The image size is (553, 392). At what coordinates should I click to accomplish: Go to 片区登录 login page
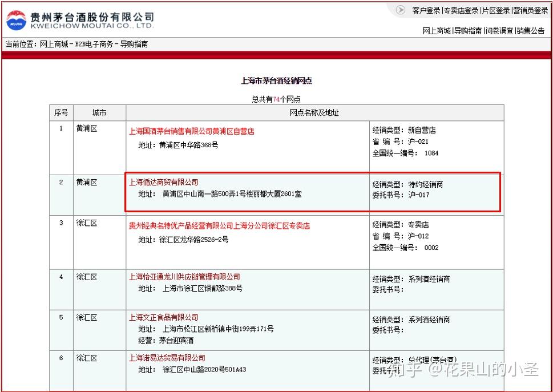(x=496, y=11)
